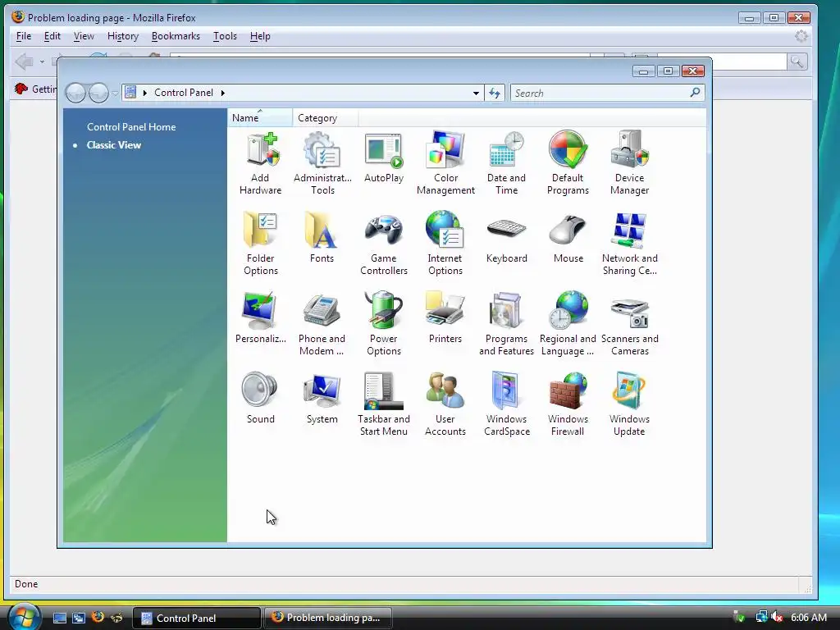The height and width of the screenshot is (630, 840).
Task: Open the Add Hardware applet
Action: (x=260, y=163)
